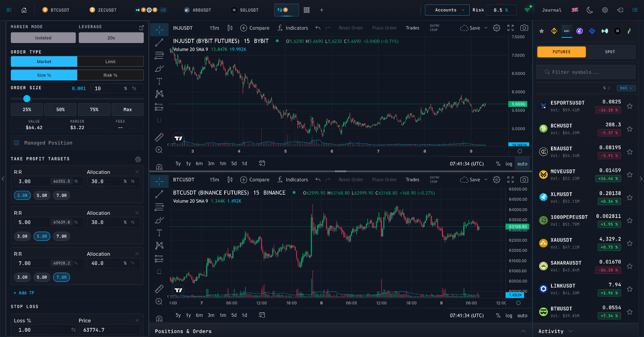Click the order size slider handle

point(27,99)
